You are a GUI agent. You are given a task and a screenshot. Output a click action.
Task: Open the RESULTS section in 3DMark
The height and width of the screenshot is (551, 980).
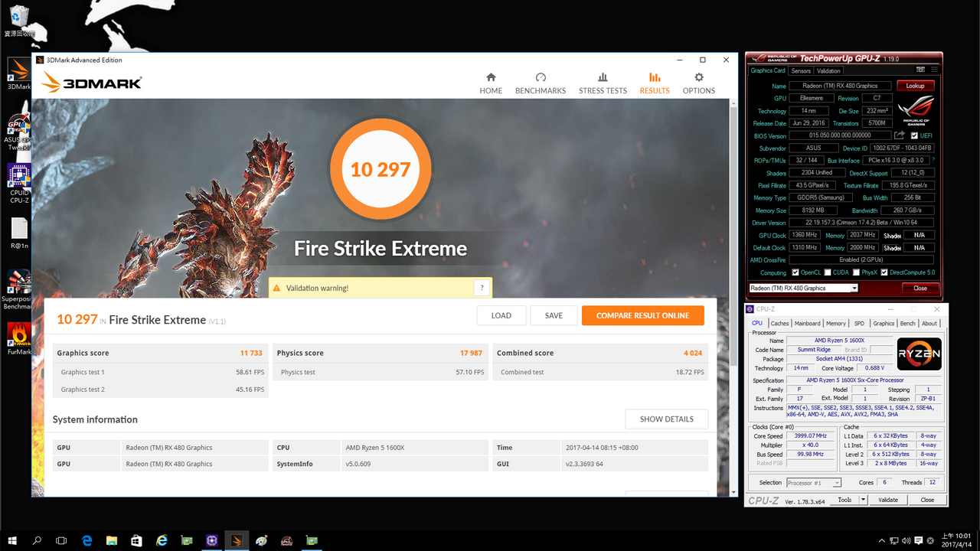coord(655,83)
